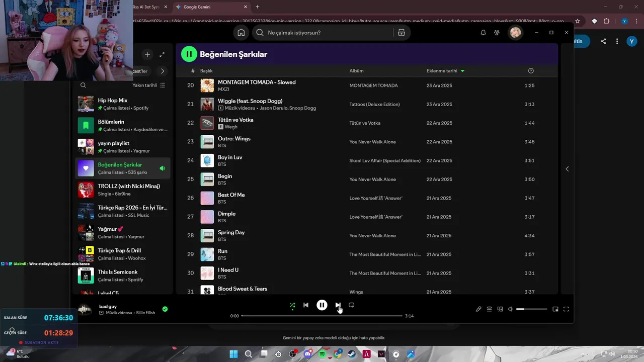Switch to the Google Gemini tab

(x=211, y=7)
